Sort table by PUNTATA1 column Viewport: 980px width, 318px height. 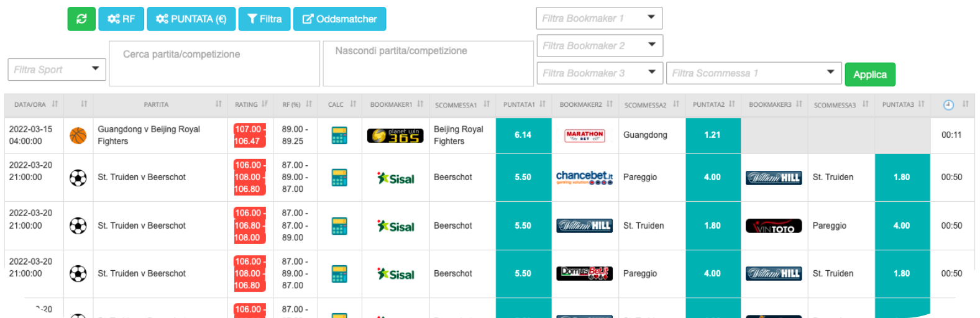point(524,104)
